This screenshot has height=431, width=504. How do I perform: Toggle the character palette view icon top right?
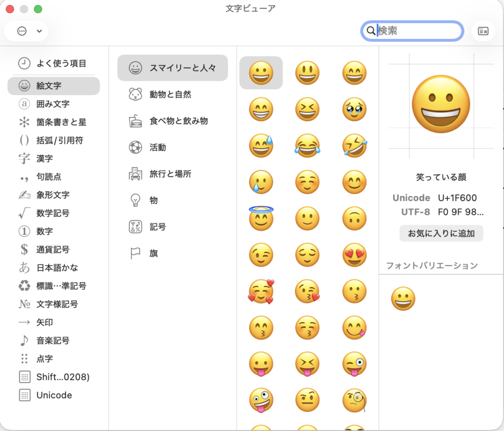pyautogui.click(x=483, y=31)
